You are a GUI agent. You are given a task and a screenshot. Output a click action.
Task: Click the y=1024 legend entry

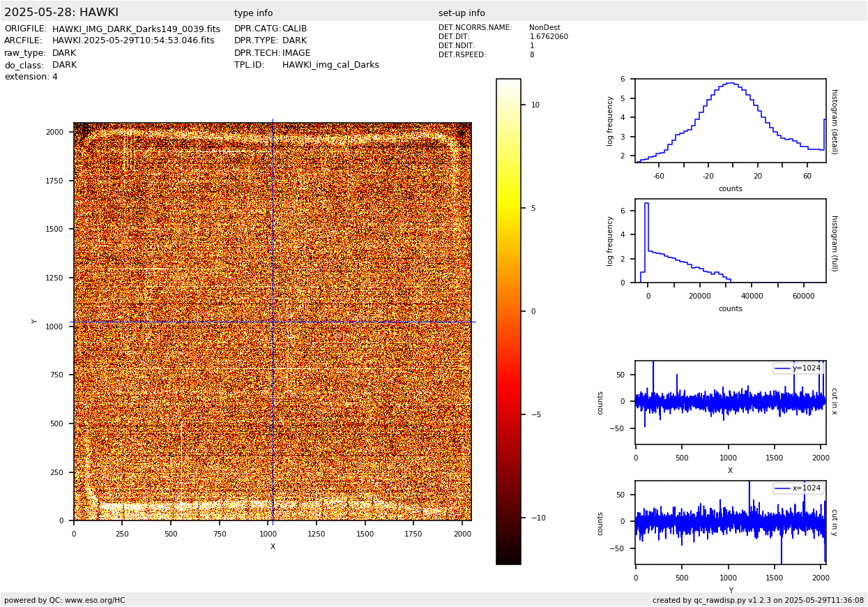pos(798,368)
